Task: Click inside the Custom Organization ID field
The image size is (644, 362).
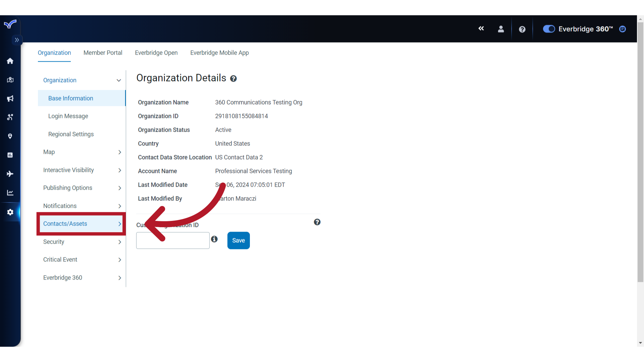Action: coord(172,240)
